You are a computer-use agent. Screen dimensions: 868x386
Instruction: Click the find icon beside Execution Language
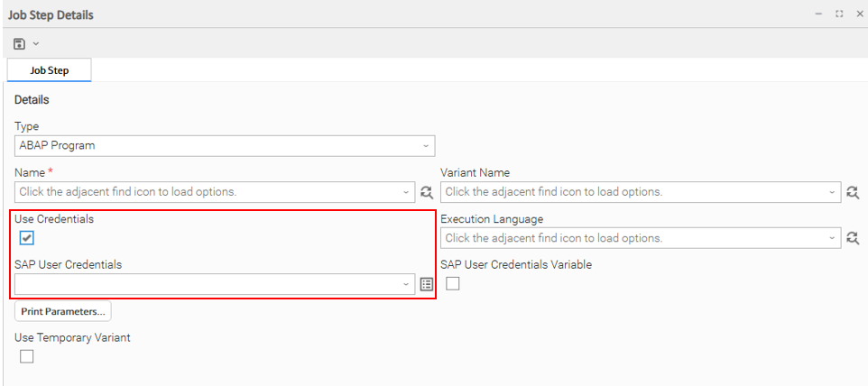[x=853, y=238]
